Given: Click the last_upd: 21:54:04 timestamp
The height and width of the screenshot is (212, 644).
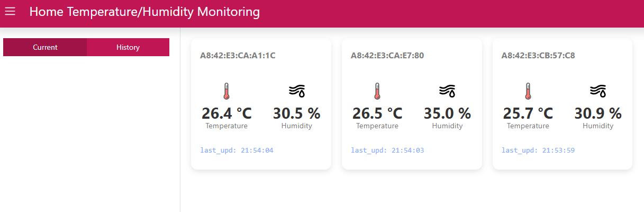Looking at the screenshot, I should click(237, 151).
